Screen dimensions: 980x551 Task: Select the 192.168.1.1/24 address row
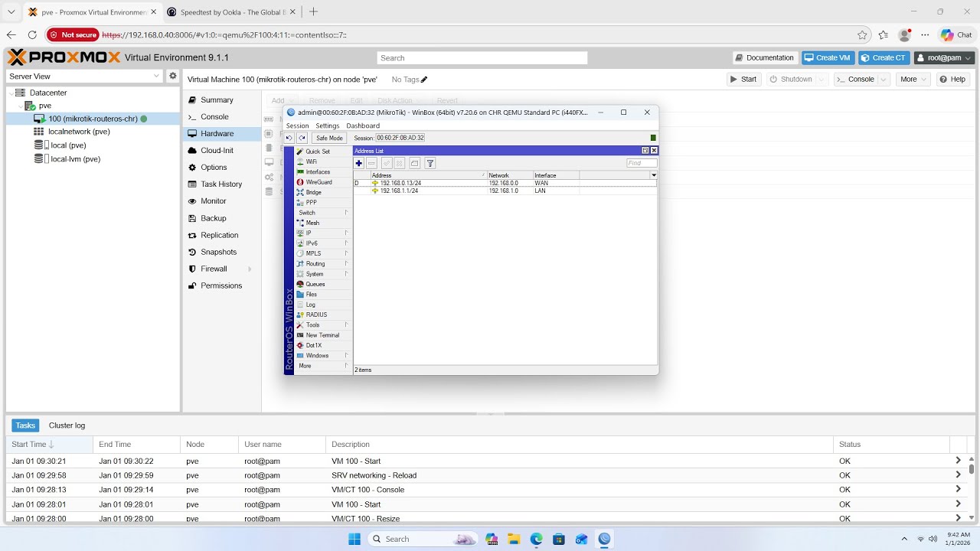(x=505, y=191)
